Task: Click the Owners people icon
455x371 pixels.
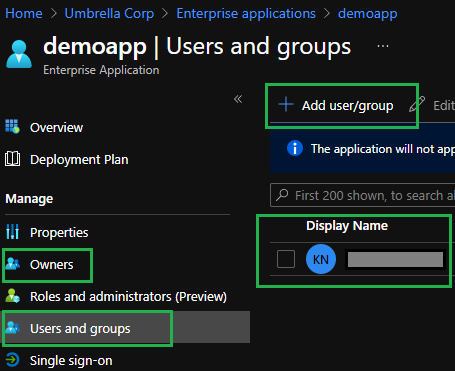Action: 13,264
